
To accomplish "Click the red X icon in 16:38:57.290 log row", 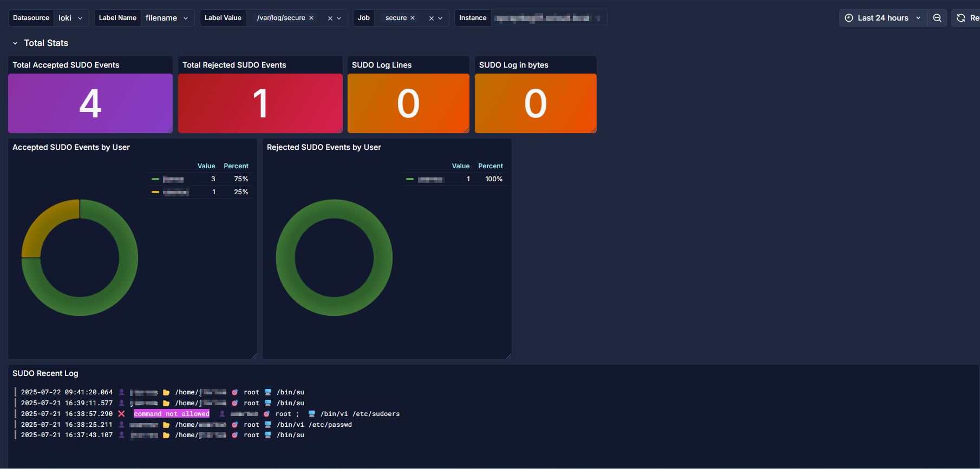I will click(x=121, y=414).
